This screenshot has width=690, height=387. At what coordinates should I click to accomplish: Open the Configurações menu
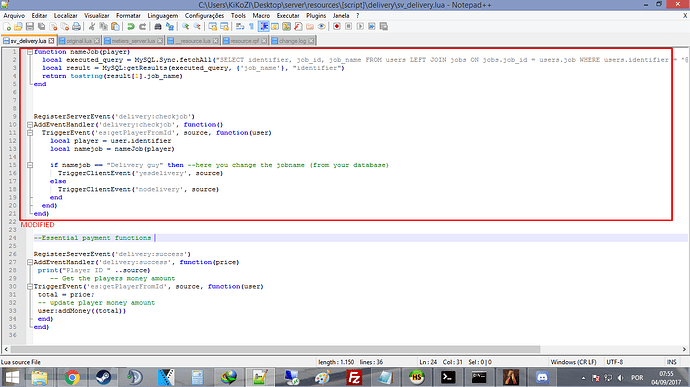click(204, 15)
